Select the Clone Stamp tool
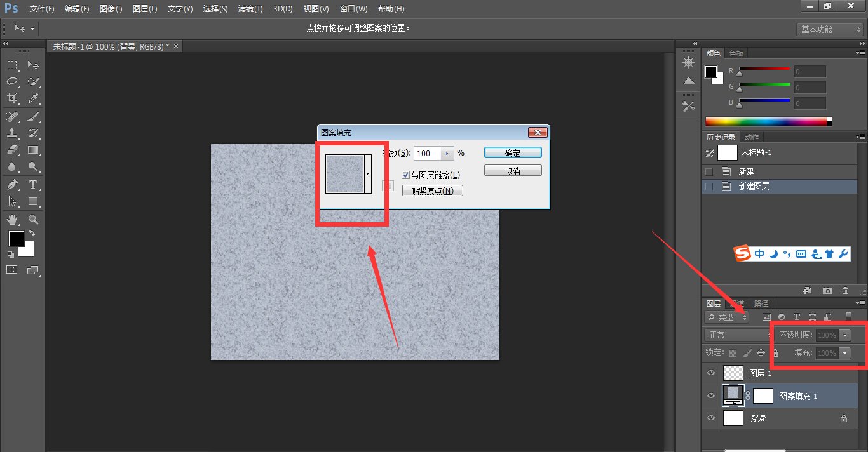 pos(11,133)
